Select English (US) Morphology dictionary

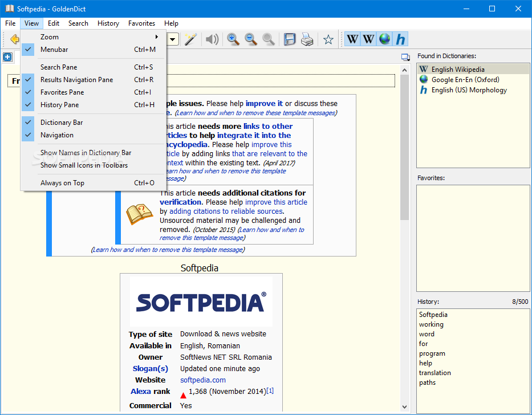pyautogui.click(x=473, y=90)
